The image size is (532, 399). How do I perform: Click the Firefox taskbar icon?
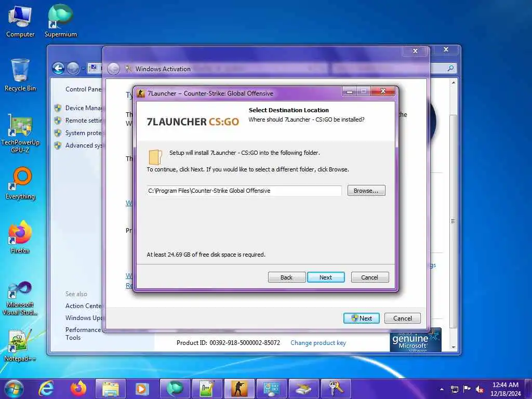tap(78, 389)
